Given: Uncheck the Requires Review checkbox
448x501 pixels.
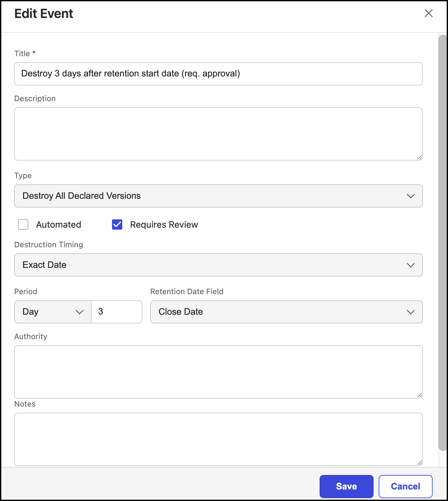Looking at the screenshot, I should [x=117, y=224].
